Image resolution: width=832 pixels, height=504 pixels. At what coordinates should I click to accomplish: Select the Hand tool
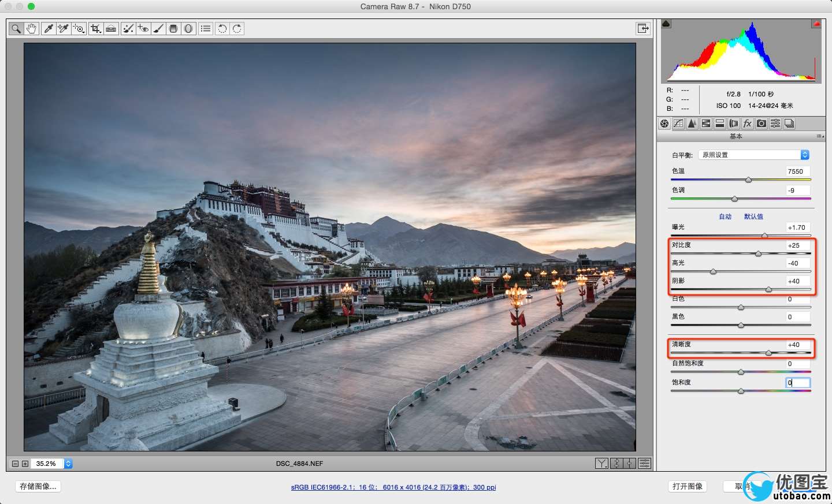click(31, 28)
